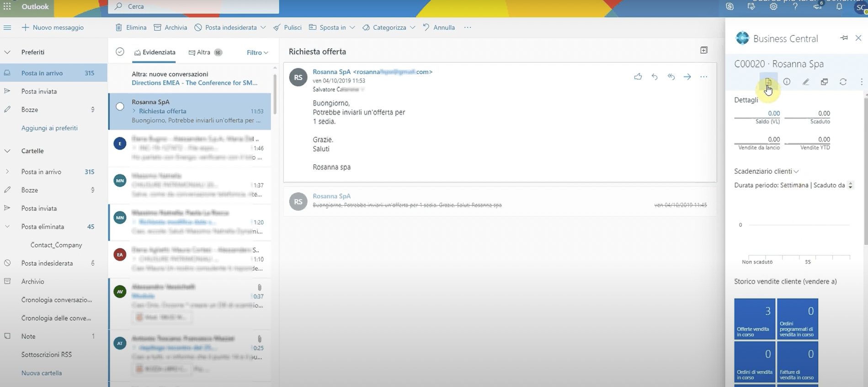The height and width of the screenshot is (387, 868).
Task: Open the Filtro dropdown
Action: coord(257,53)
